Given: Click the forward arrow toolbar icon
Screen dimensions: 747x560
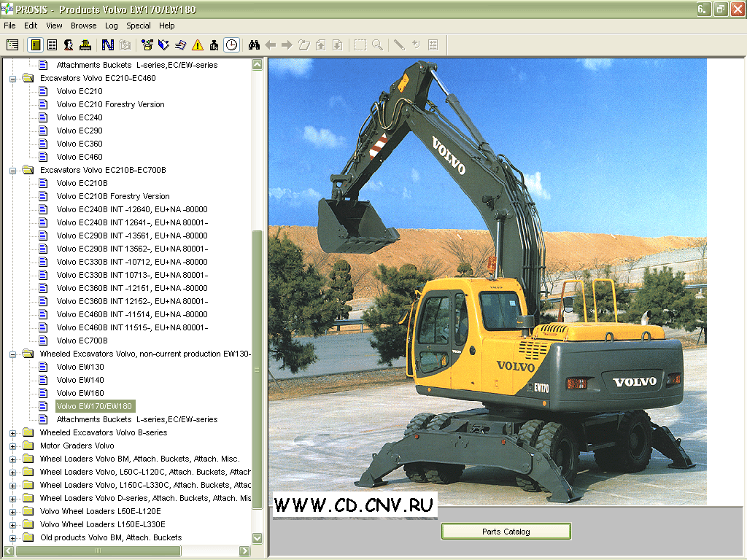Looking at the screenshot, I should pyautogui.click(x=287, y=45).
